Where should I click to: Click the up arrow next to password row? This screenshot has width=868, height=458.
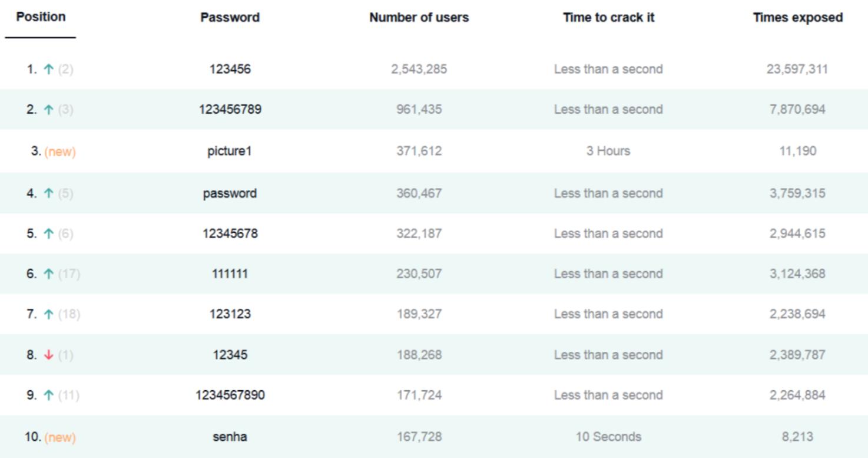[x=48, y=193]
